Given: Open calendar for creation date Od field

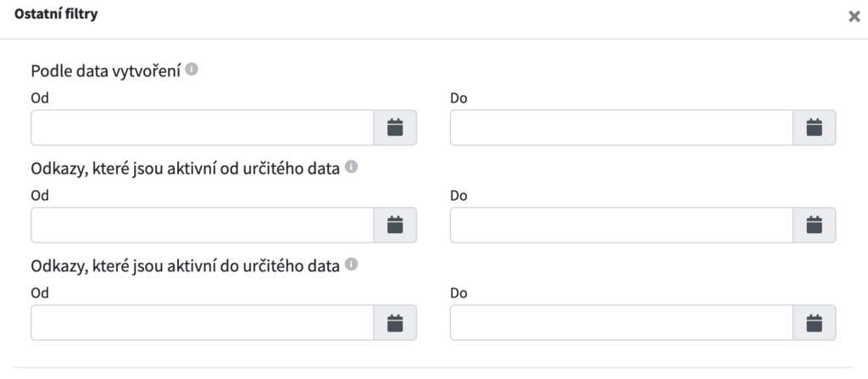Looking at the screenshot, I should click(x=395, y=127).
